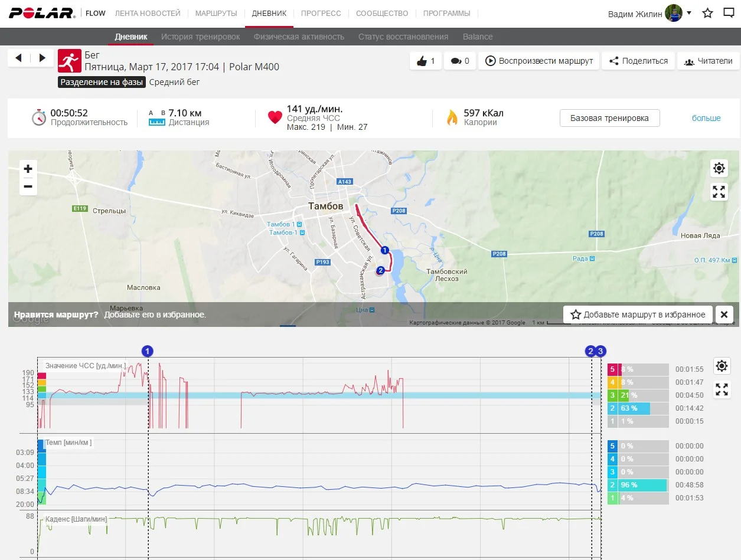This screenshot has height=560, width=741.
Task: Open chart settings gear icon
Action: coord(722,366)
